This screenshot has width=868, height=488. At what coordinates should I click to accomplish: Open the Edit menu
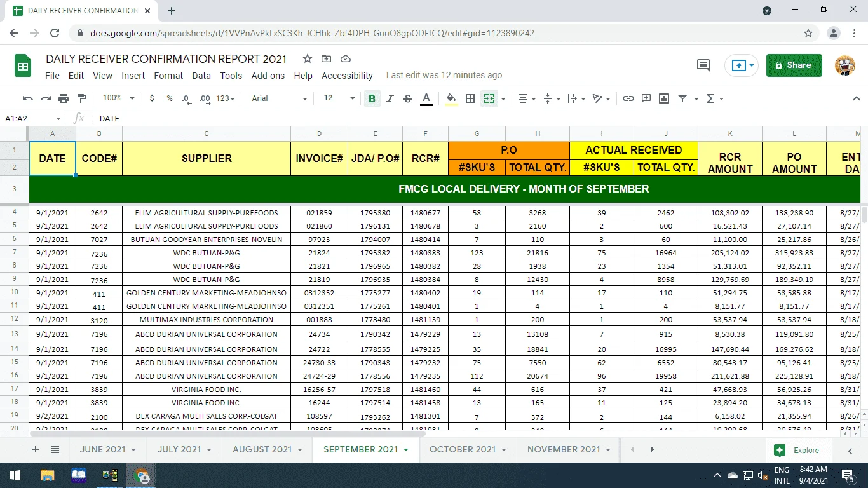pyautogui.click(x=76, y=76)
